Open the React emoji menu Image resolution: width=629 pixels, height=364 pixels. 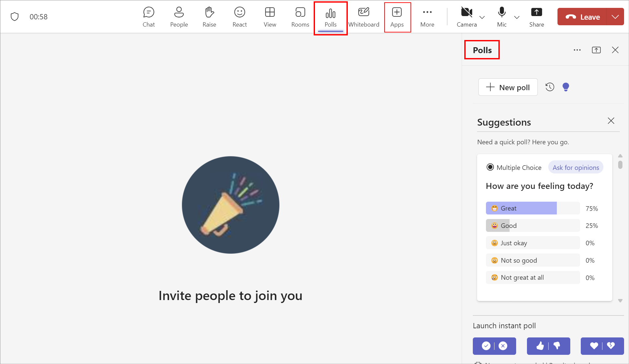(240, 17)
